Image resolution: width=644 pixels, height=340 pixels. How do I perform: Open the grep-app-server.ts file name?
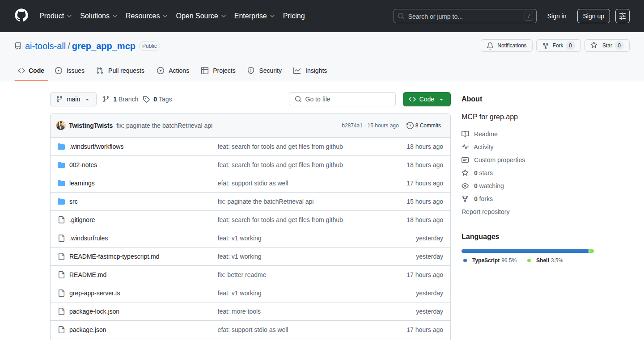pyautogui.click(x=95, y=293)
